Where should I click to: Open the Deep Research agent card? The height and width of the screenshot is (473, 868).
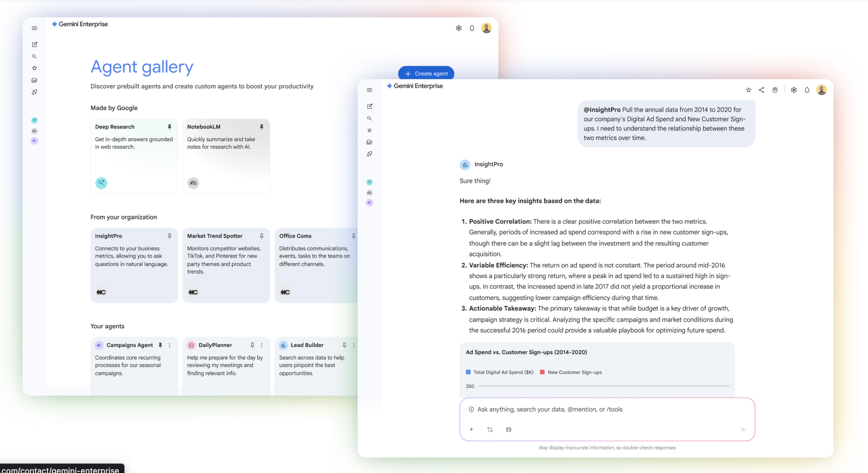[x=134, y=156]
